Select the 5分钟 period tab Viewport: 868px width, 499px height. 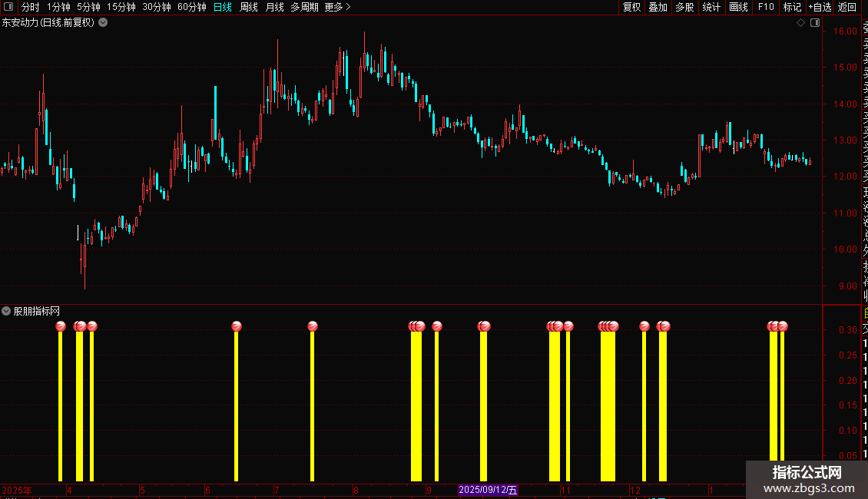click(x=88, y=7)
